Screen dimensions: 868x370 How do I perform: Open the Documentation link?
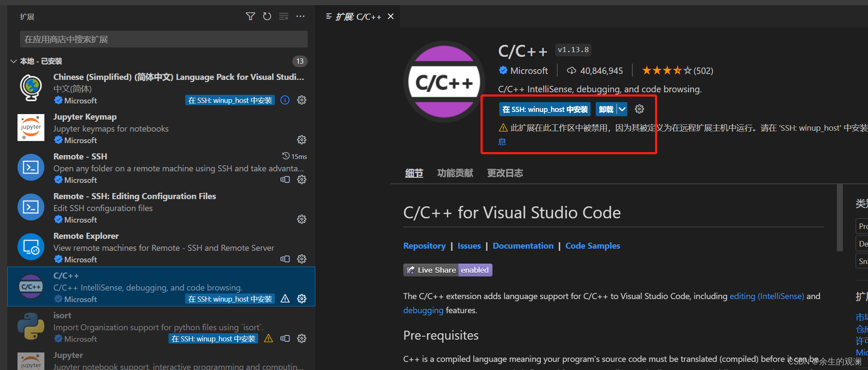[523, 246]
